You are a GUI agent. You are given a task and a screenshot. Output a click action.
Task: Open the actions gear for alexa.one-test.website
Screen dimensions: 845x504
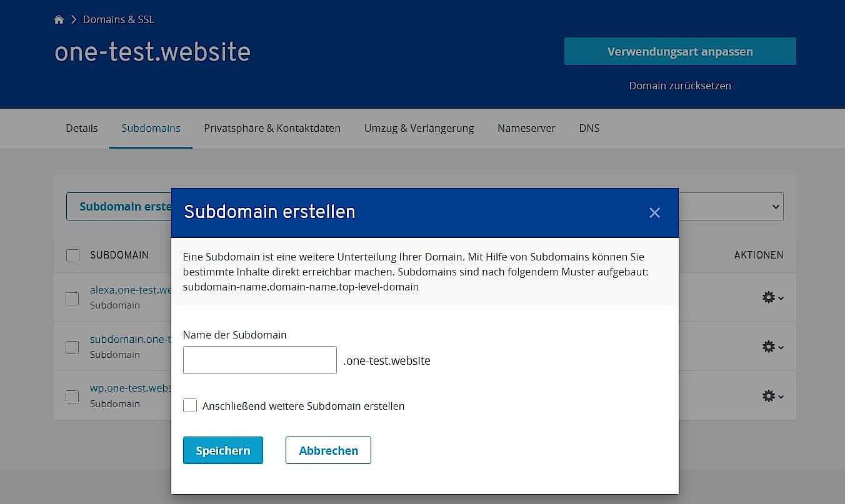click(x=767, y=297)
